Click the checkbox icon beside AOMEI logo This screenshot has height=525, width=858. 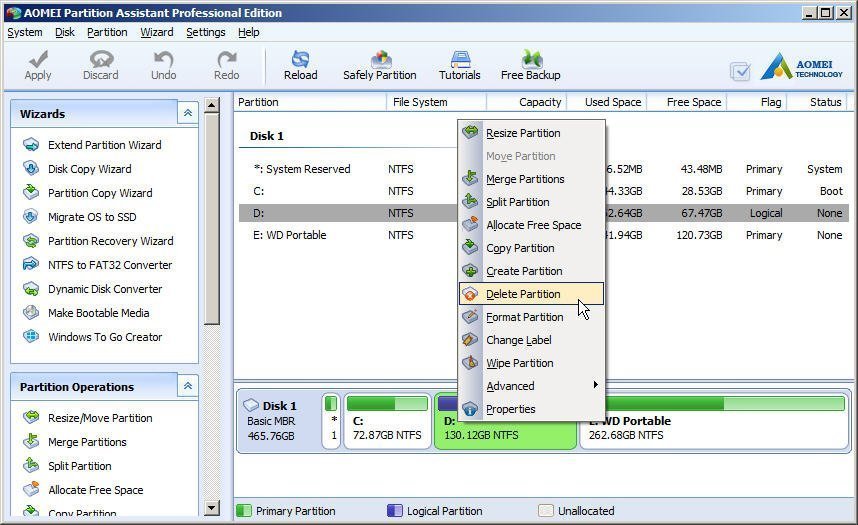740,71
